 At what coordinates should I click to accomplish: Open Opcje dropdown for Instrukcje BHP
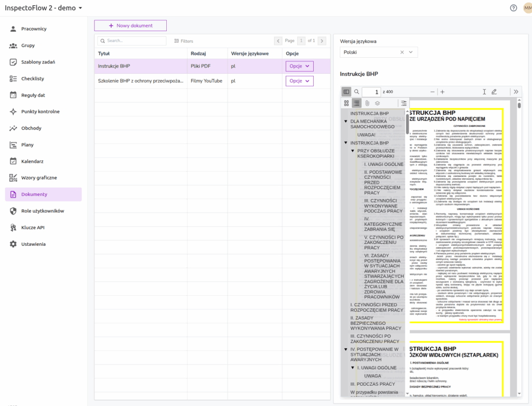tap(299, 66)
